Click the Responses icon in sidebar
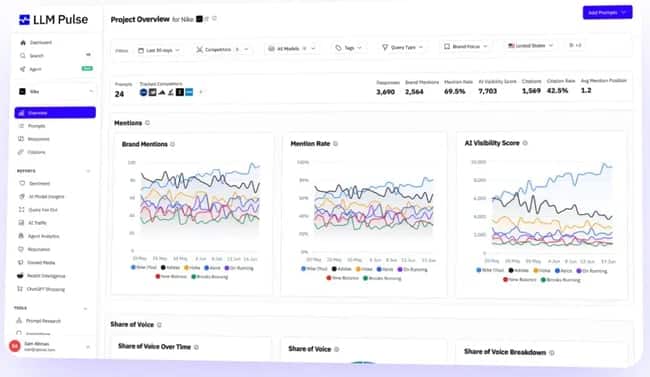The width and height of the screenshot is (650, 377). coord(21,139)
